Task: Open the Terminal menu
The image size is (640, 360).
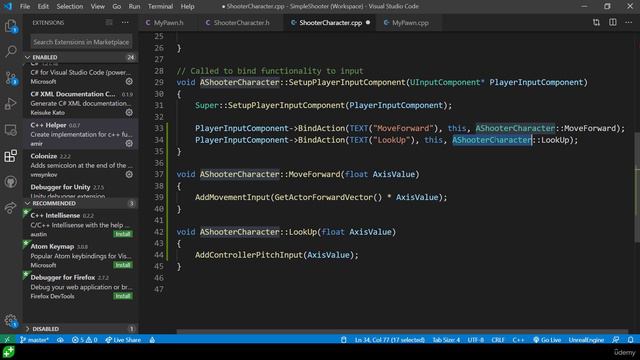Action: 160,7
